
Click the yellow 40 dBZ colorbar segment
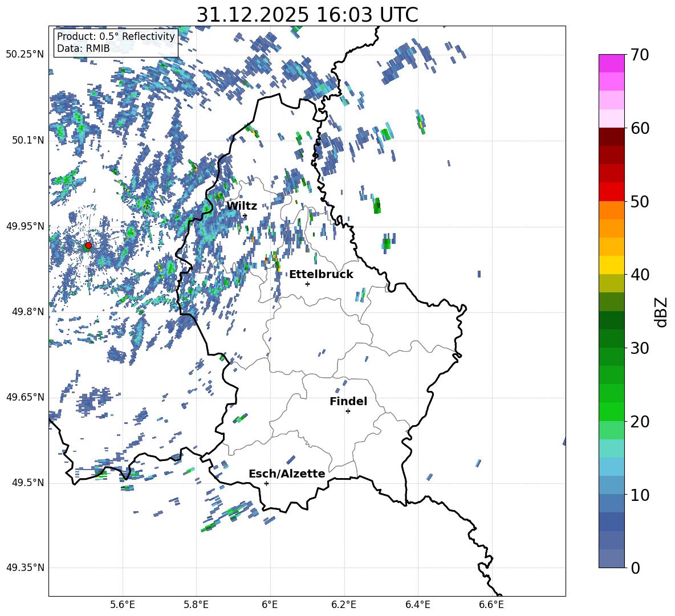point(611,265)
